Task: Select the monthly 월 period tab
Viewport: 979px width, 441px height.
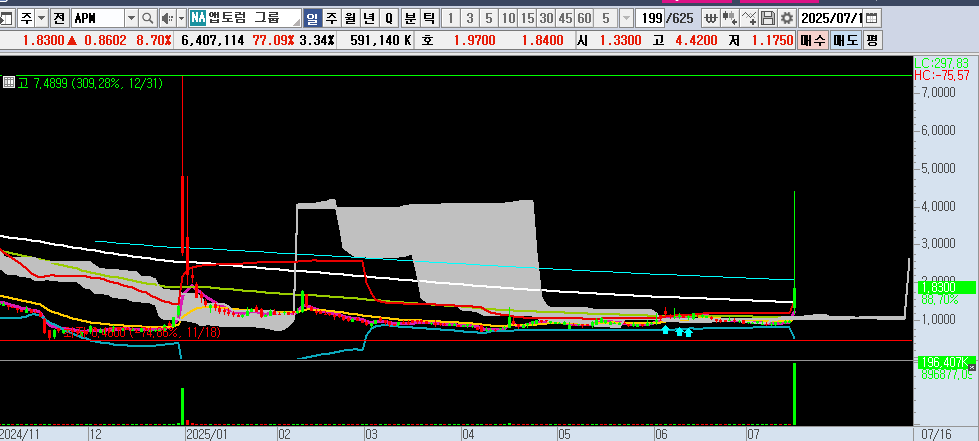Action: pyautogui.click(x=350, y=18)
